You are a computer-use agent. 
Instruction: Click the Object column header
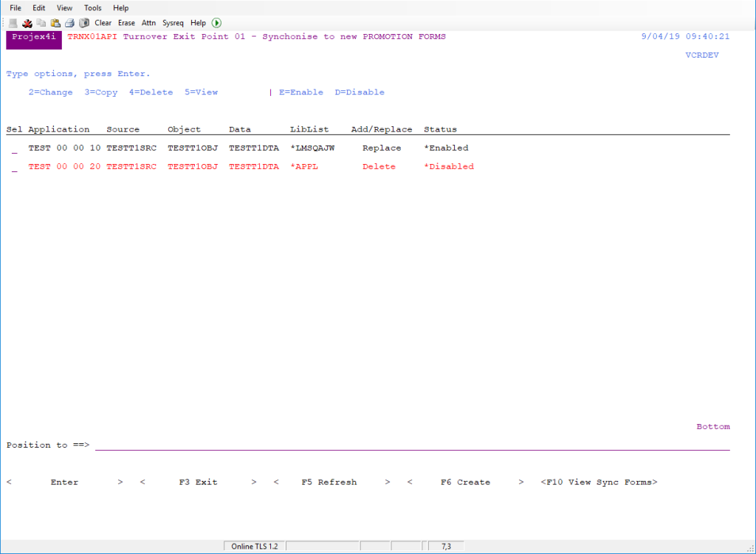pos(184,129)
